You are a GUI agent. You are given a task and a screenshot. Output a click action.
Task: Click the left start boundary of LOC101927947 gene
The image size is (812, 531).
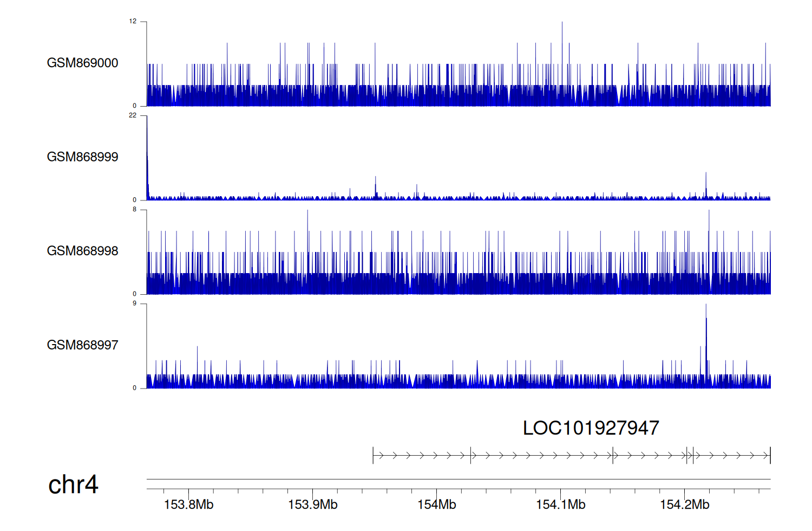pos(373,456)
